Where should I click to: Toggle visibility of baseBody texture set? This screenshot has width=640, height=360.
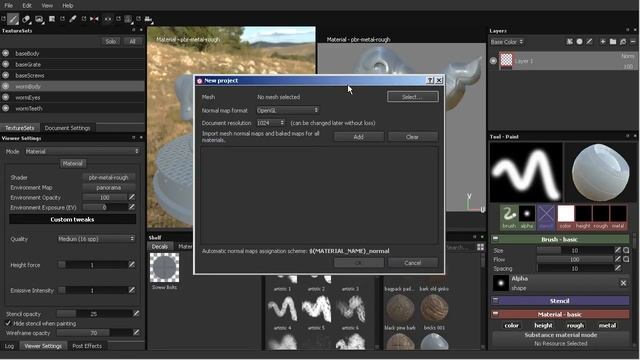pos(5,53)
